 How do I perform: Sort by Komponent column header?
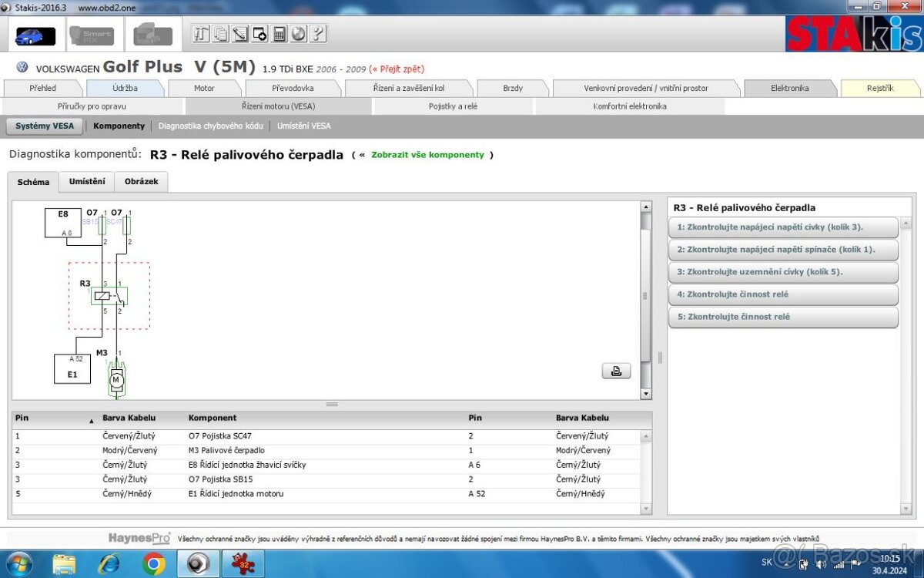tap(324, 418)
